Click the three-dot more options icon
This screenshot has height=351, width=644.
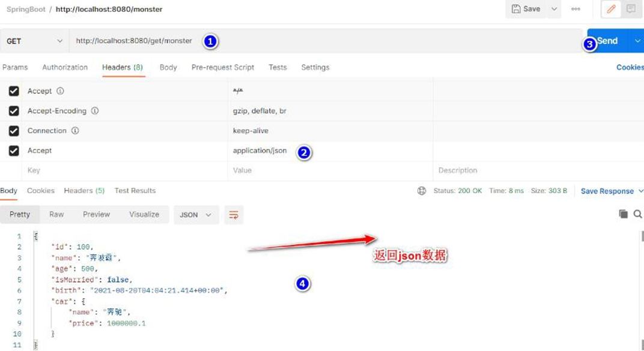[576, 9]
